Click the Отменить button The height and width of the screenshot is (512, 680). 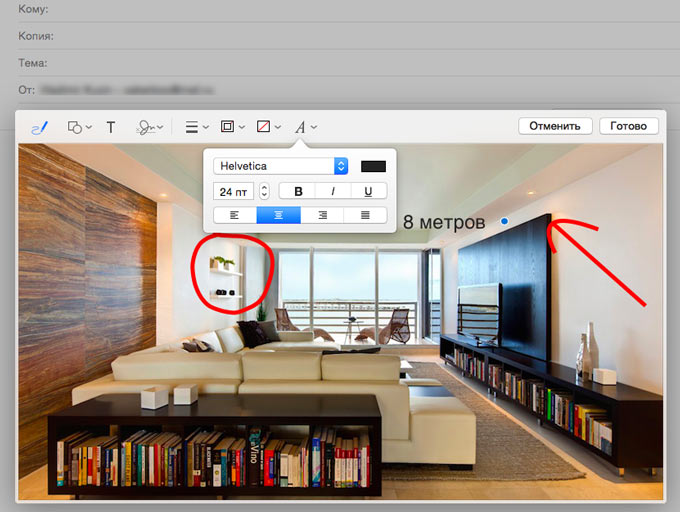tap(555, 126)
